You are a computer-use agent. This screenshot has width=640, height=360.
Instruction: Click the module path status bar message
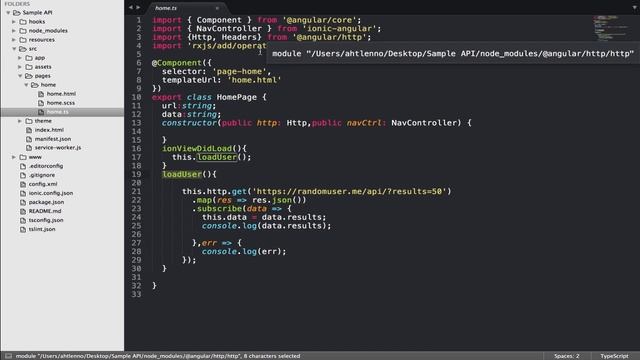coord(158,356)
